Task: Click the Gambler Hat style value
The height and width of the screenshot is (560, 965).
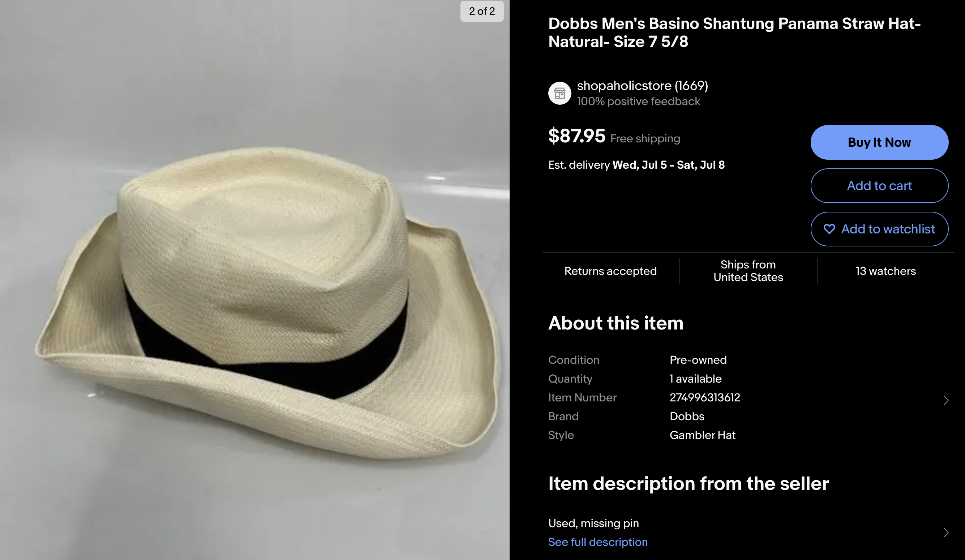Action: tap(702, 435)
